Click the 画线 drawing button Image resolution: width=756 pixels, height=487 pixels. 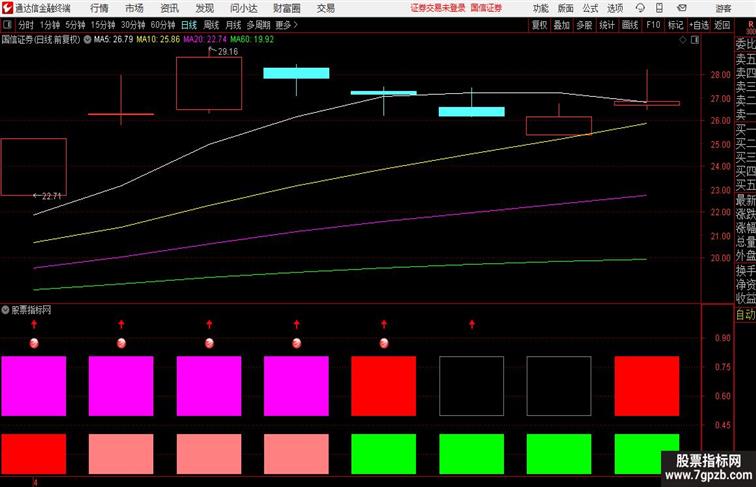[630, 25]
